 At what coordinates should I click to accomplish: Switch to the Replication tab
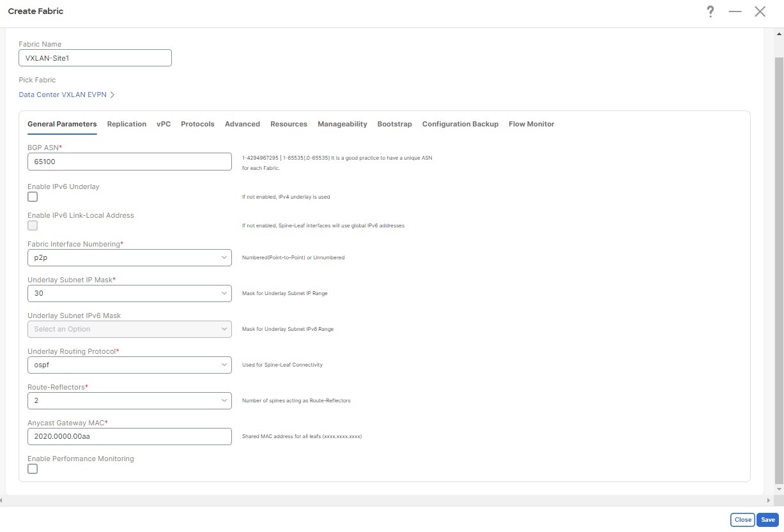[127, 124]
